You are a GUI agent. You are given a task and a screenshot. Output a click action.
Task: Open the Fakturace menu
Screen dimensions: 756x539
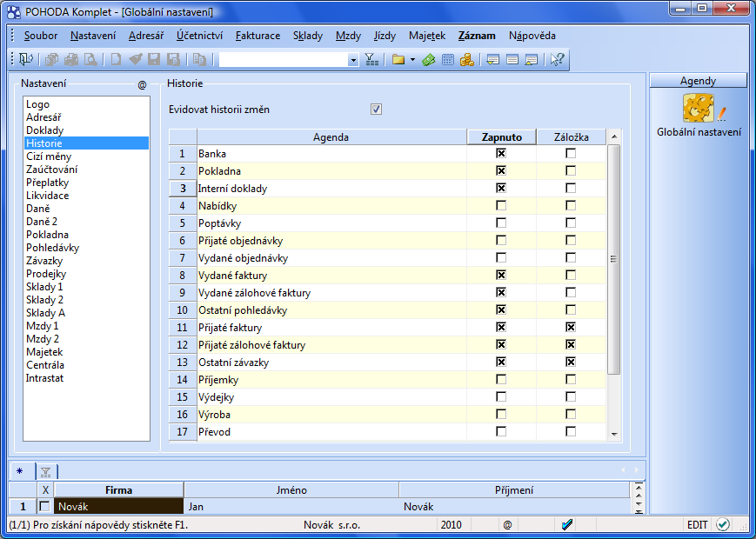(258, 36)
